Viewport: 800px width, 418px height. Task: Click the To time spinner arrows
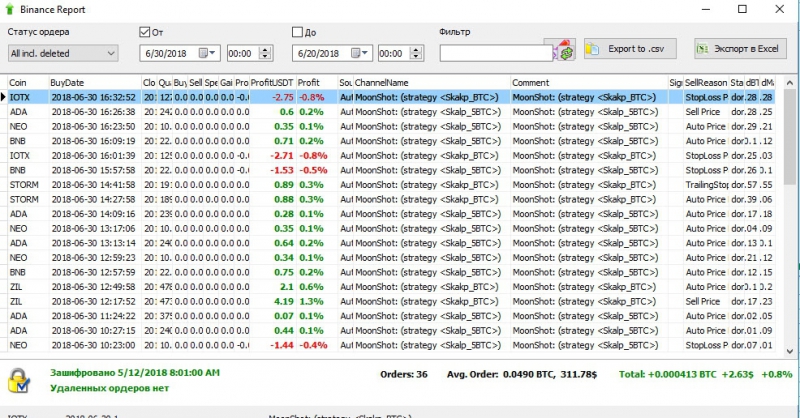pos(416,53)
